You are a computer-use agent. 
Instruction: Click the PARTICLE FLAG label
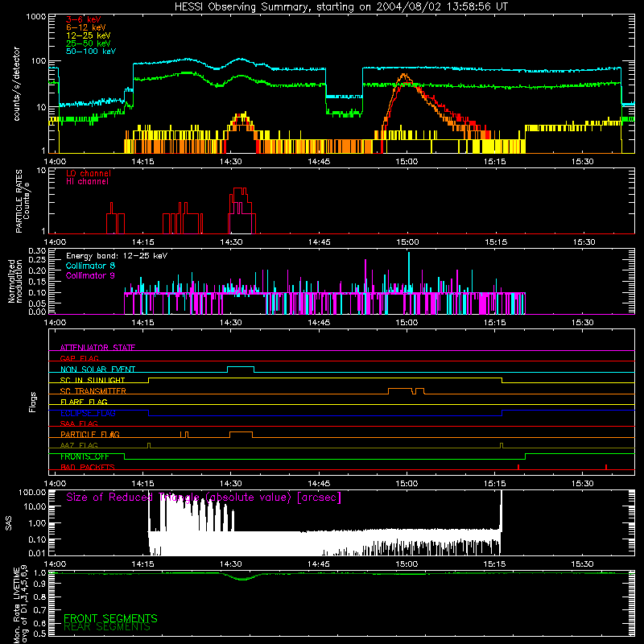(x=90, y=435)
